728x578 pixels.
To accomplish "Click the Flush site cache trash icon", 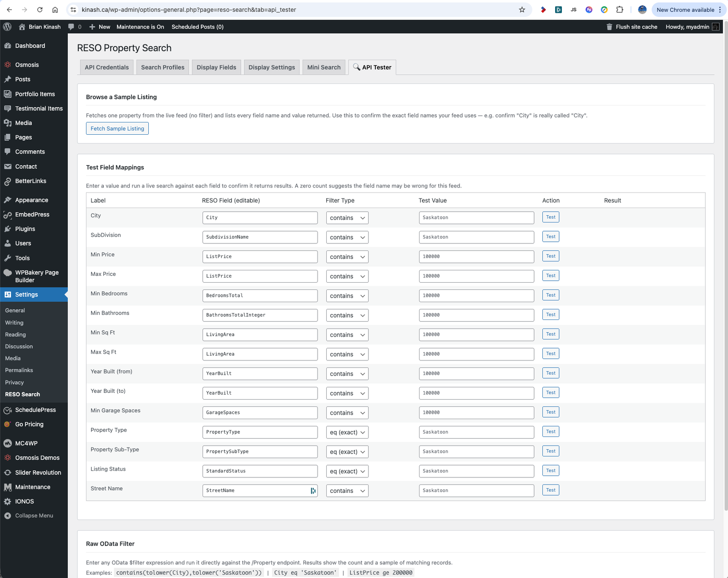I will pyautogui.click(x=609, y=27).
